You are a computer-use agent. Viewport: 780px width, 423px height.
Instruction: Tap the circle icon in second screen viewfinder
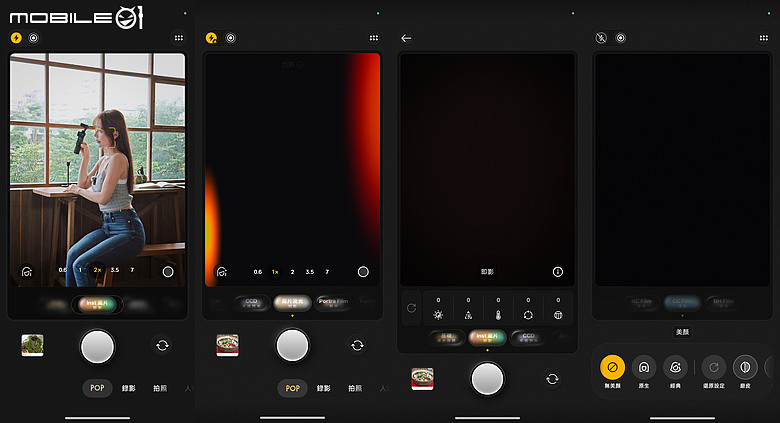point(363,272)
